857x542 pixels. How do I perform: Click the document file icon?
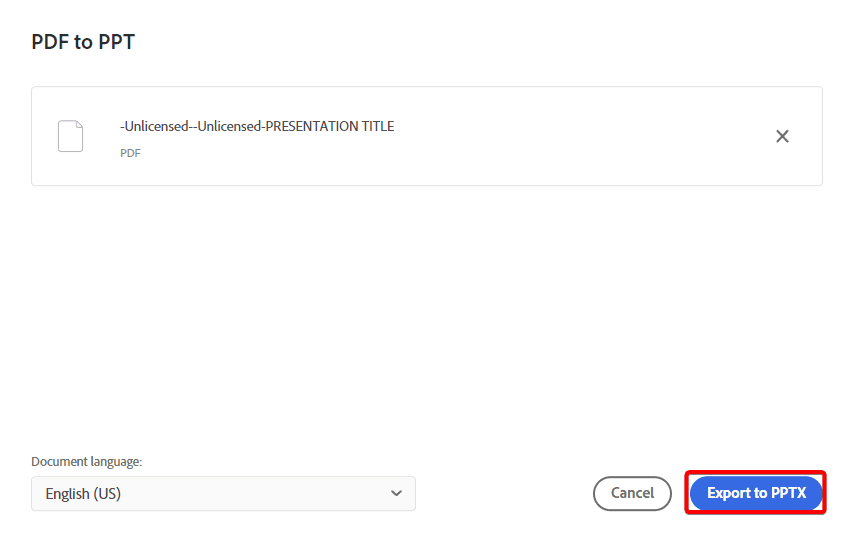point(71,136)
